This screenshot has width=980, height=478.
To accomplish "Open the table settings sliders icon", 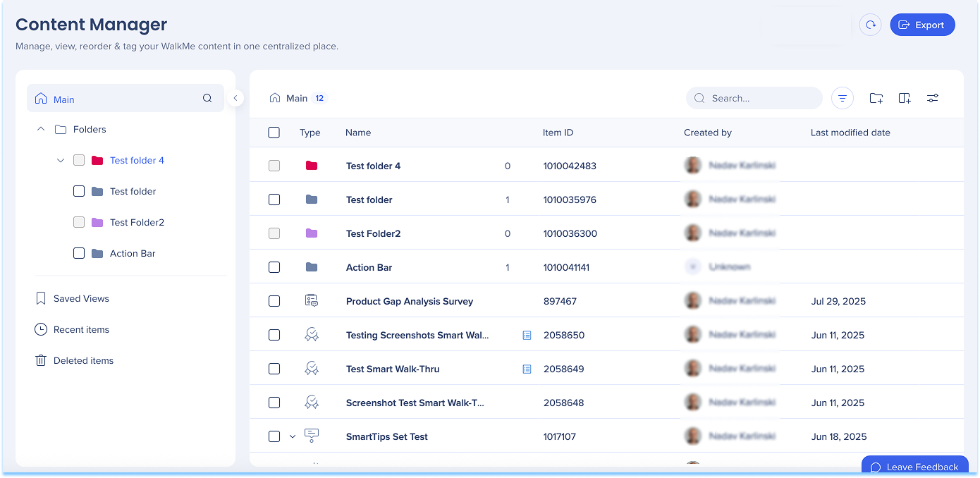I will pos(933,99).
